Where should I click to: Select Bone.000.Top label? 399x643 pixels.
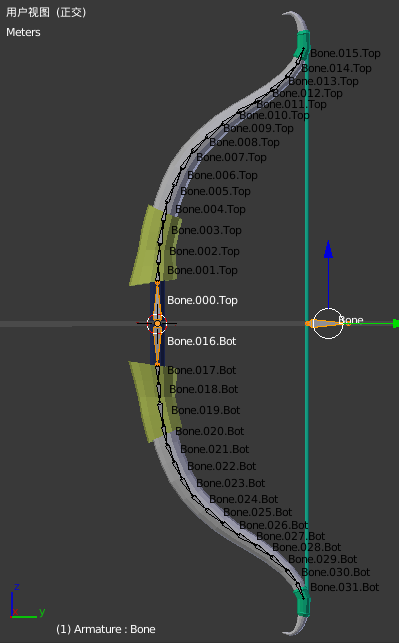202,300
